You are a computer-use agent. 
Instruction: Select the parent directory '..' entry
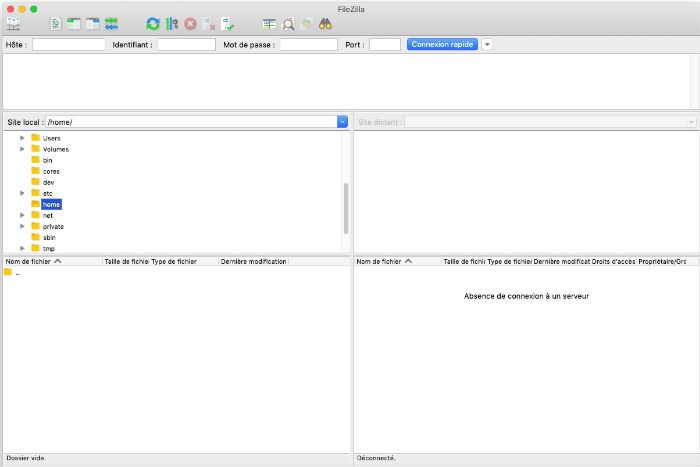pos(12,272)
